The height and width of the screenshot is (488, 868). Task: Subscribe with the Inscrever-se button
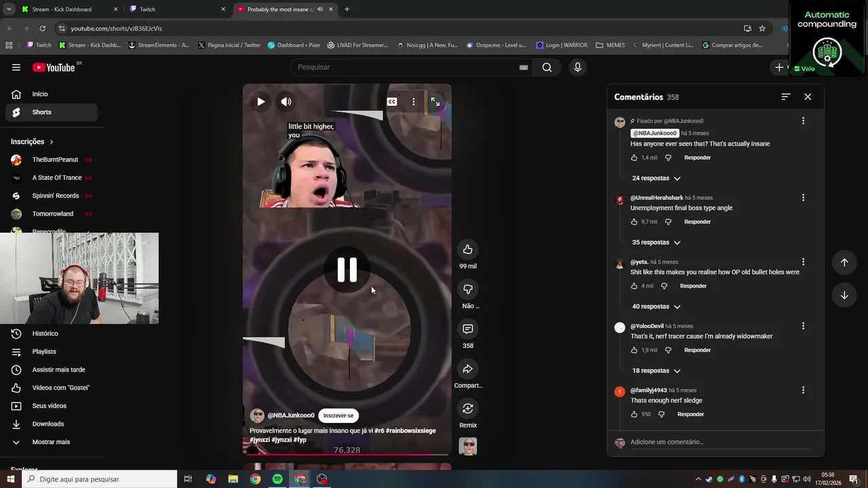(x=338, y=415)
